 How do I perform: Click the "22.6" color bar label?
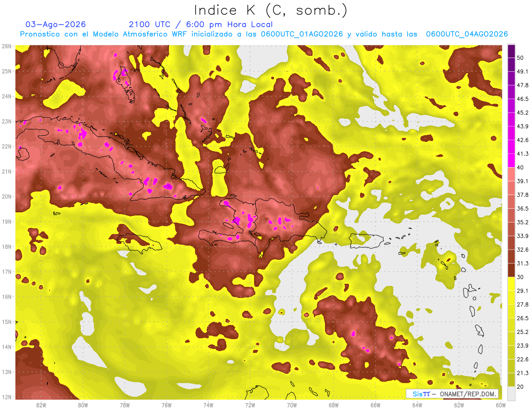coord(523,360)
